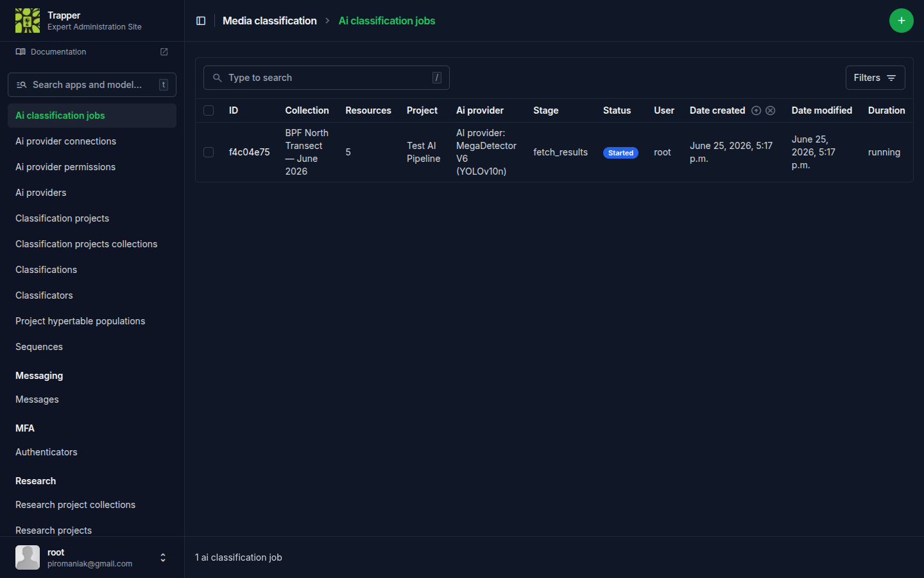
Task: Click Test AI Pipeline project cell
Action: [424, 152]
